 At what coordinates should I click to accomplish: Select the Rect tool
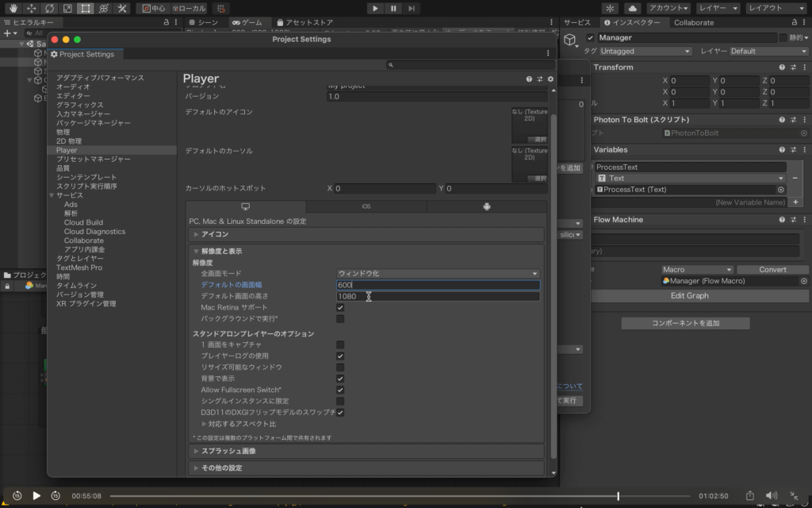tap(86, 8)
